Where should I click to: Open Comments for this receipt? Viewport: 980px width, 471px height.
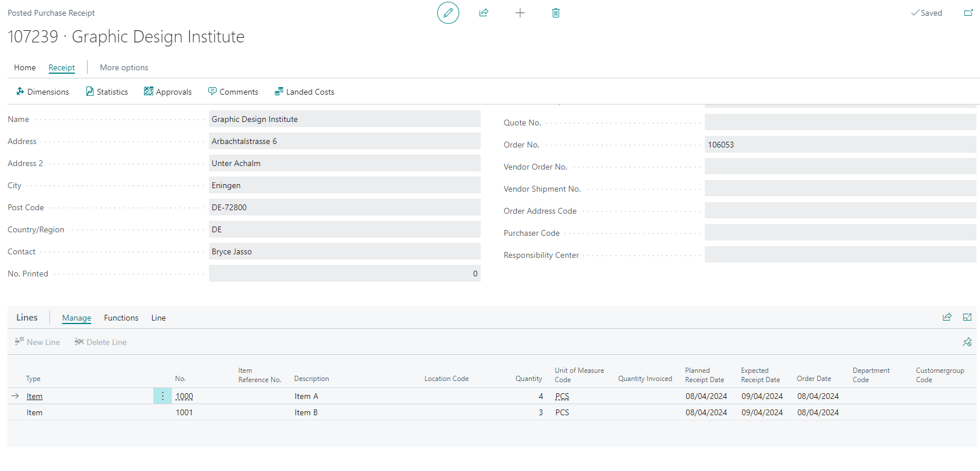point(233,92)
